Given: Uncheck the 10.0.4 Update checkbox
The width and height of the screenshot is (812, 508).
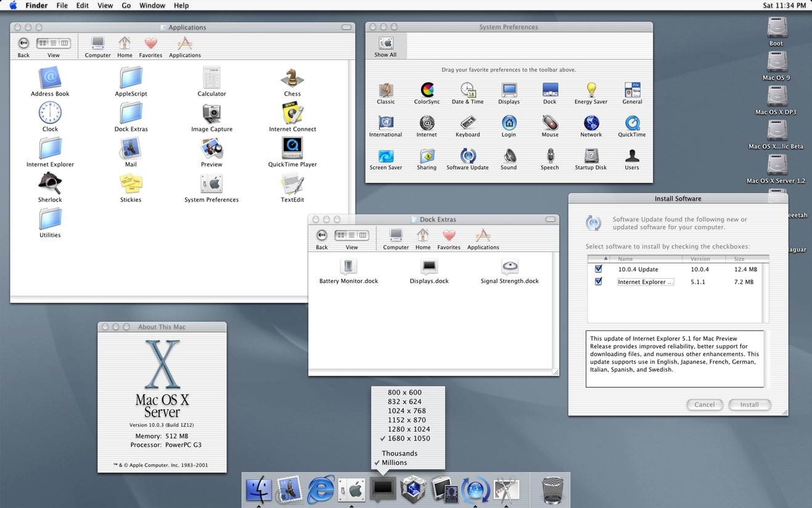Looking at the screenshot, I should pos(598,269).
